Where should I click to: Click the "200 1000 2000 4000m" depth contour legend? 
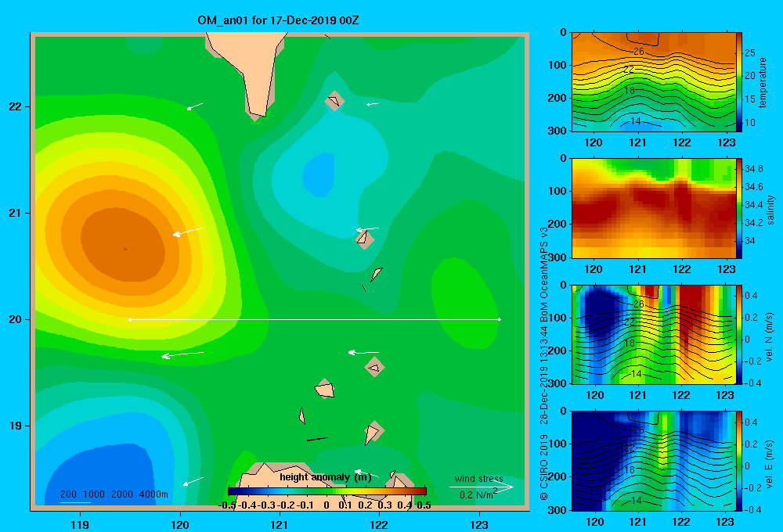[x=114, y=494]
